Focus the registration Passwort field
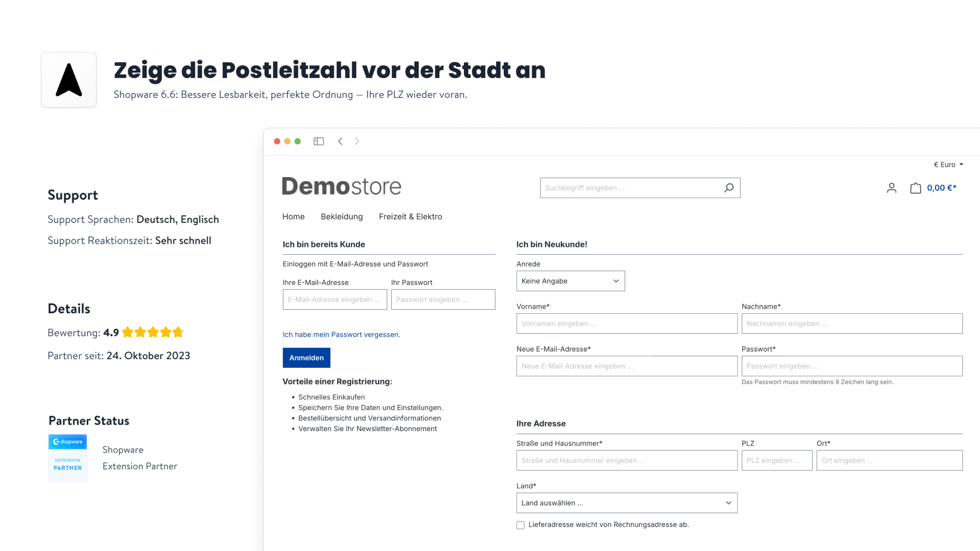This screenshot has width=980, height=551. point(852,366)
